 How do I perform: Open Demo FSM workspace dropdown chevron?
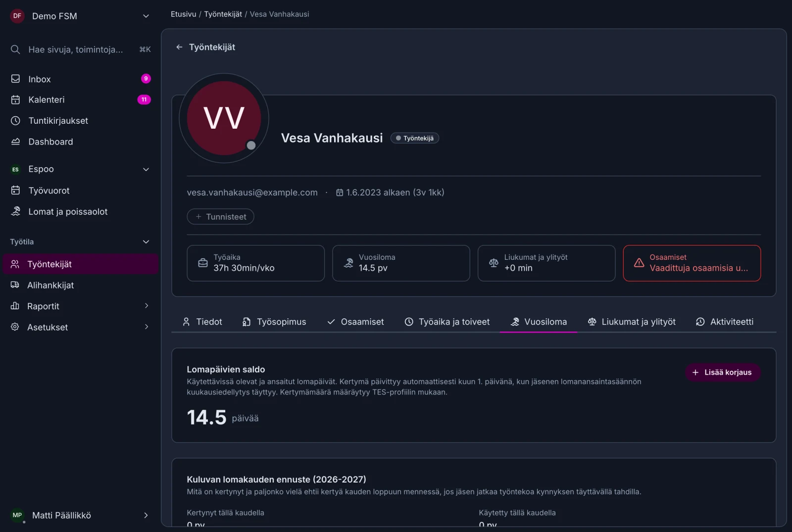point(146,16)
